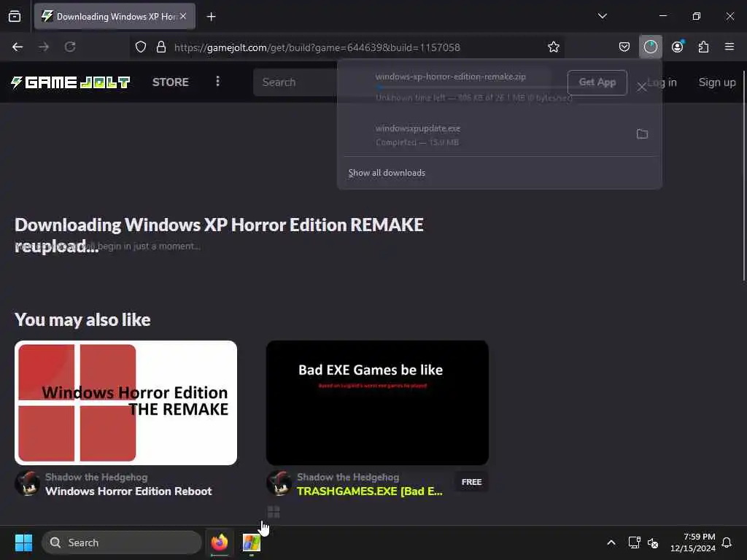Show windowsxpupdate.exe in folder
747x560 pixels.
click(642, 134)
